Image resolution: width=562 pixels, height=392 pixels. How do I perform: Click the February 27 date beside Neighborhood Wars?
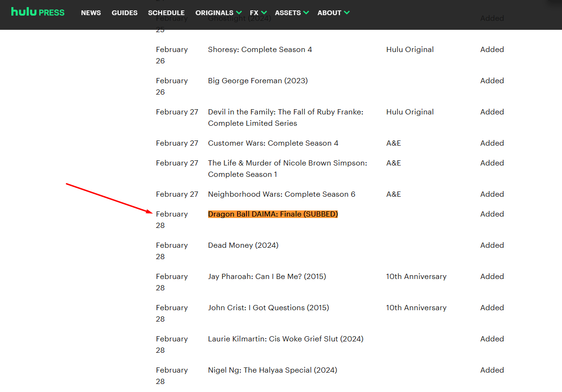click(x=177, y=194)
